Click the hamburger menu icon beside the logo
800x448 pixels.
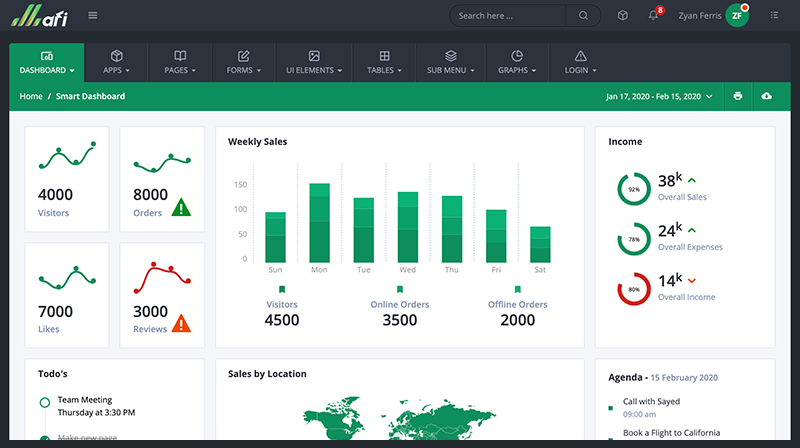click(93, 15)
